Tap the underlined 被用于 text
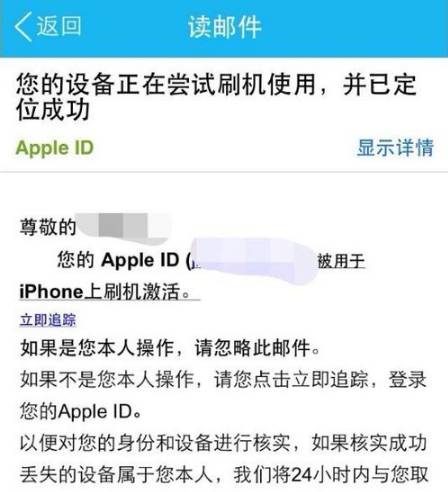The image size is (448, 492). (341, 261)
